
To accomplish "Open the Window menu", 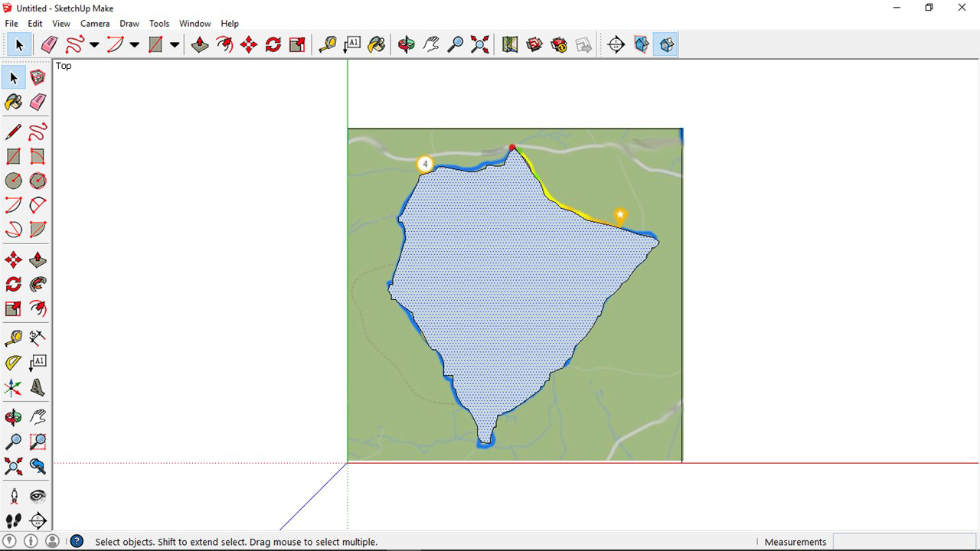I will click(195, 24).
